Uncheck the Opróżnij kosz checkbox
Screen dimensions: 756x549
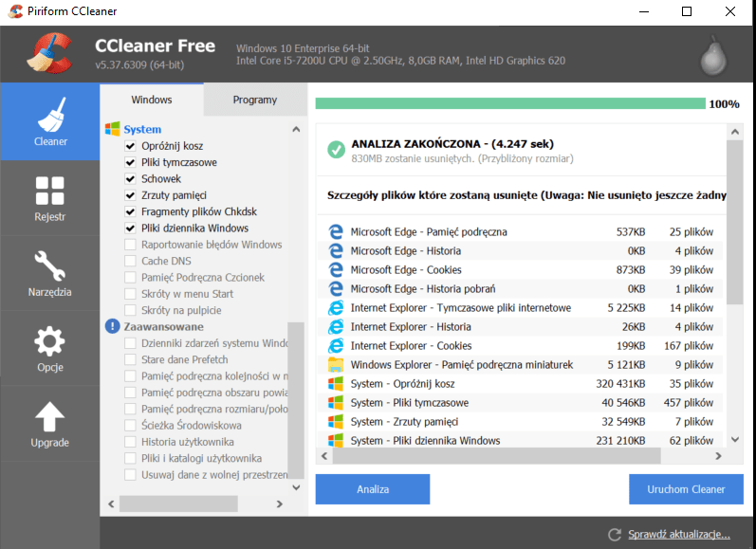pyautogui.click(x=131, y=146)
